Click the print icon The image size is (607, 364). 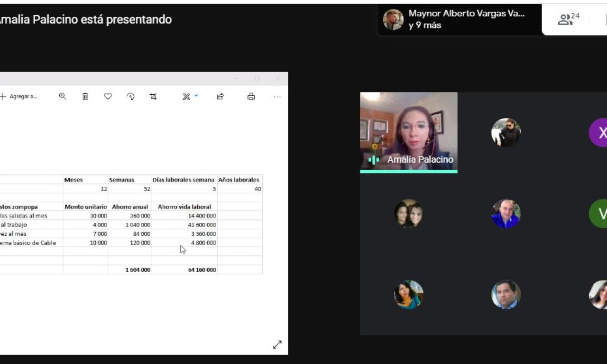pos(251,97)
